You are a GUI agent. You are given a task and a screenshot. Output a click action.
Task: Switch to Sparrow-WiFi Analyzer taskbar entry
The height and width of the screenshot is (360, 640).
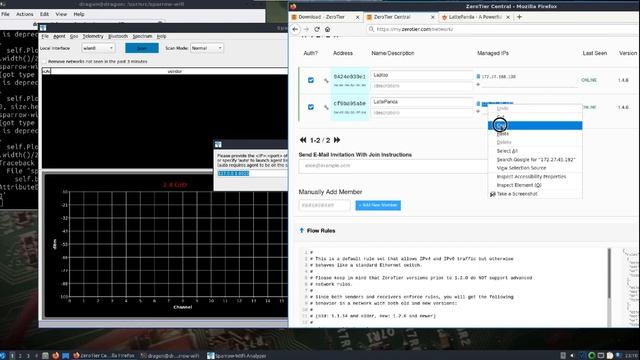point(237,356)
